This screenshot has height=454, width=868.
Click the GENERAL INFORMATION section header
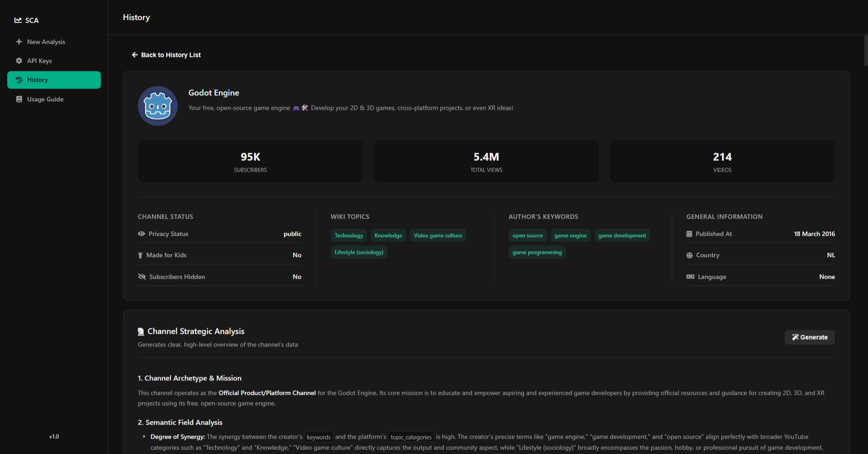pos(724,217)
